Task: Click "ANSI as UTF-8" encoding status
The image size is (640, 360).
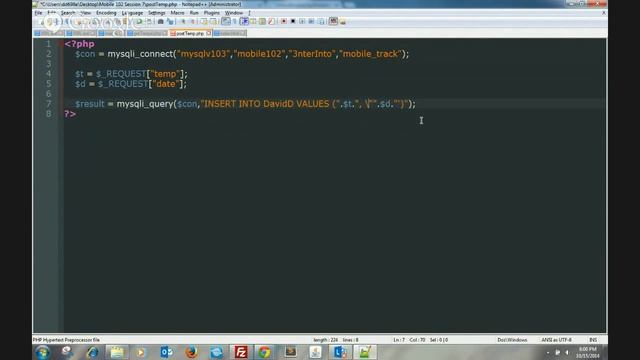Action: click(556, 340)
